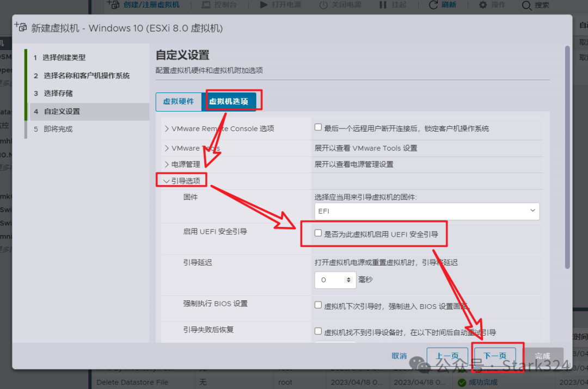Click the 搜索 field label in background

click(542, 5)
